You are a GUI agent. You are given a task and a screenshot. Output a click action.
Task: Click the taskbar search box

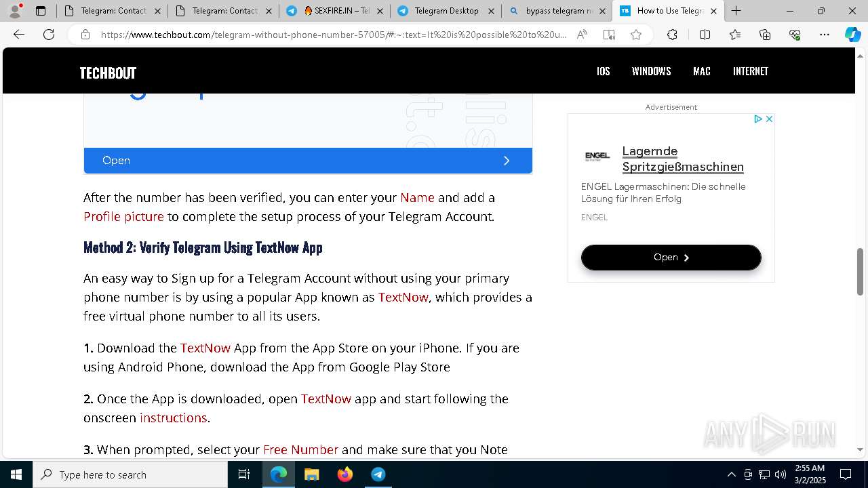[x=130, y=474]
